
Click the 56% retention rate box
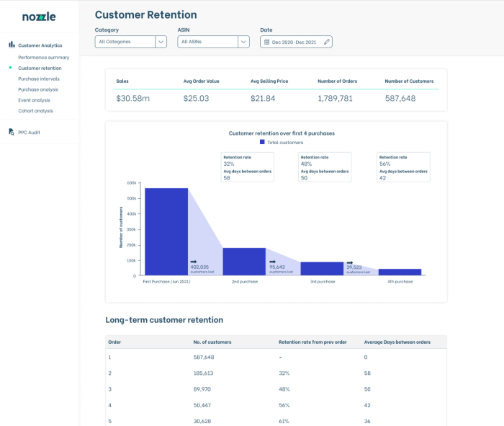point(403,167)
